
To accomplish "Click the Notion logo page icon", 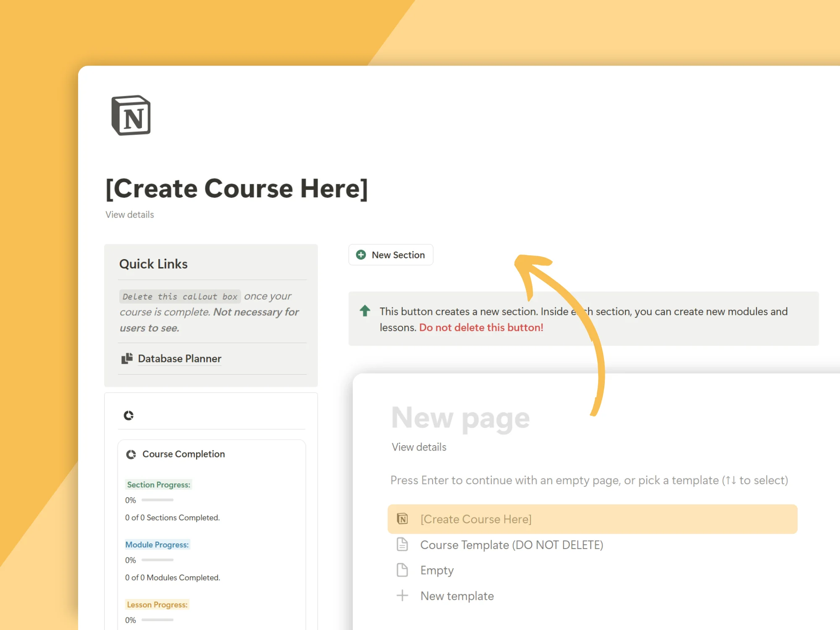I will [131, 115].
